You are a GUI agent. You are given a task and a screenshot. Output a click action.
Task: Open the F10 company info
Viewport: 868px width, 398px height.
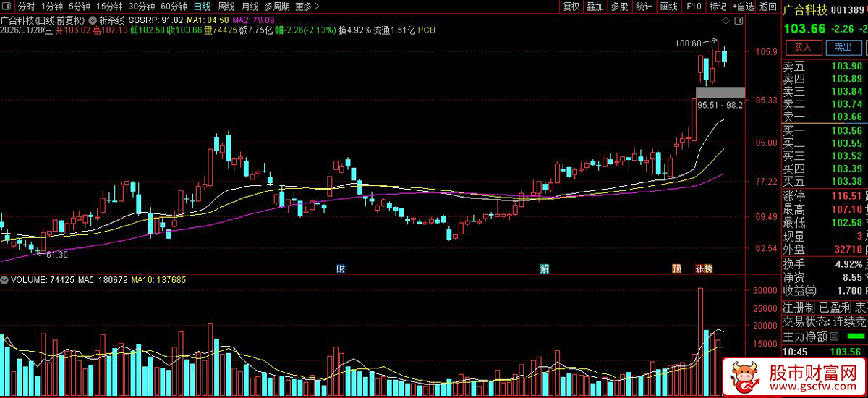(x=694, y=7)
